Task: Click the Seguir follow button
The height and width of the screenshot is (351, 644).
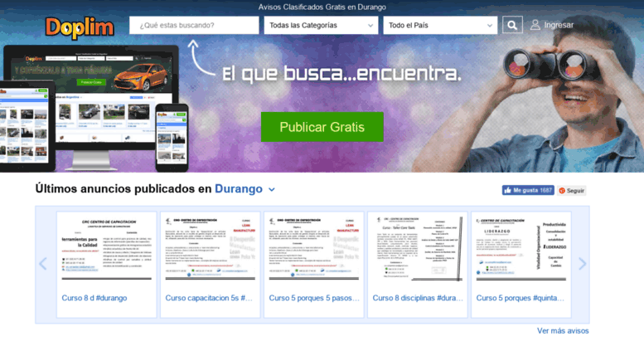Action: (x=571, y=190)
